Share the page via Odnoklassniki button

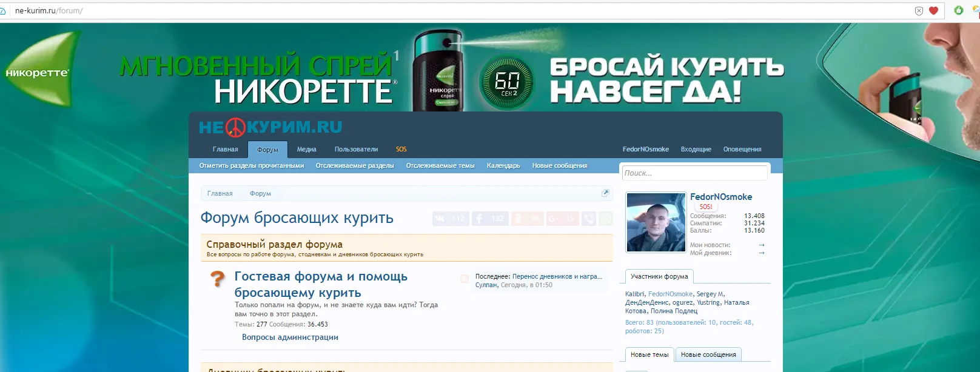pos(528,219)
